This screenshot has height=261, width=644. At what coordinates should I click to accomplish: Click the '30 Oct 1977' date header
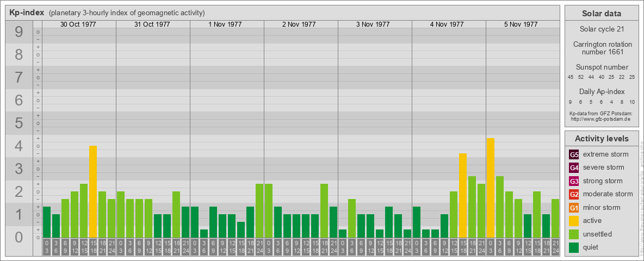[78, 24]
